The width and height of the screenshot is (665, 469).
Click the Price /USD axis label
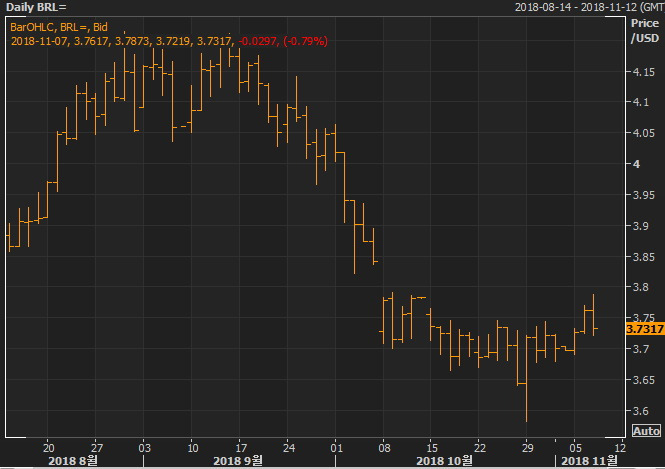(x=645, y=31)
